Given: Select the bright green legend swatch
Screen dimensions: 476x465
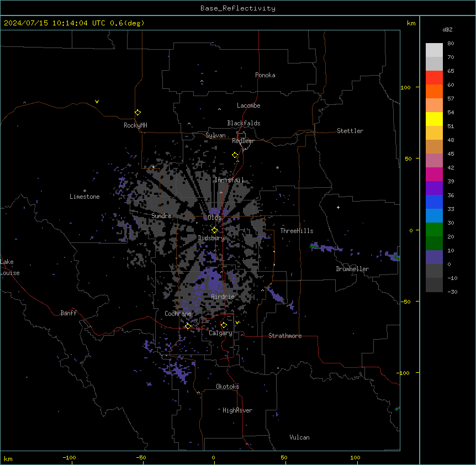Looking at the screenshot, I should coord(434,230).
